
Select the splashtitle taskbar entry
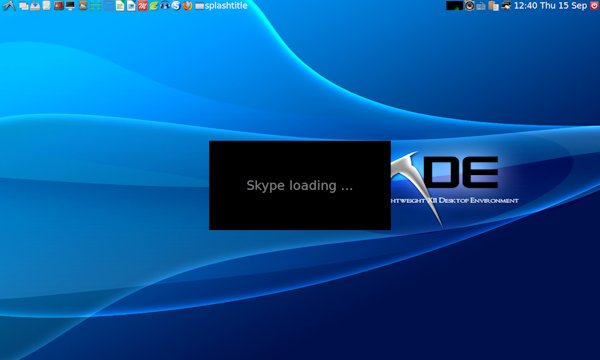(x=222, y=5)
